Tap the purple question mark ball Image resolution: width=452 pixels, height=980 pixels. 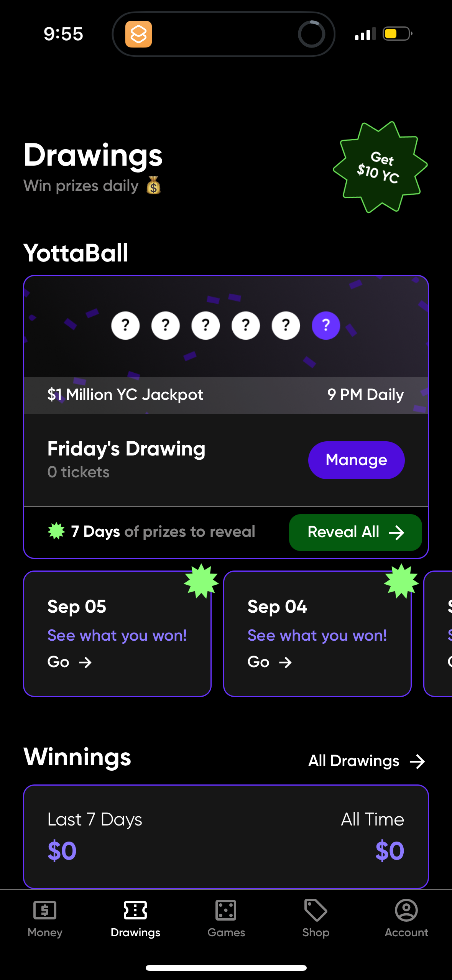326,325
